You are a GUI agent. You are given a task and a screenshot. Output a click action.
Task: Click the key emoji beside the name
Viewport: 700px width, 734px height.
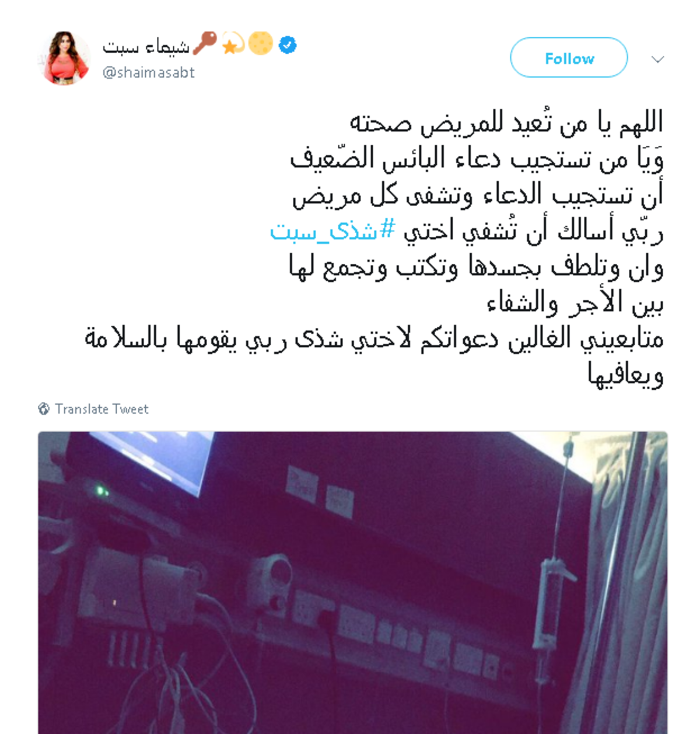(x=205, y=43)
